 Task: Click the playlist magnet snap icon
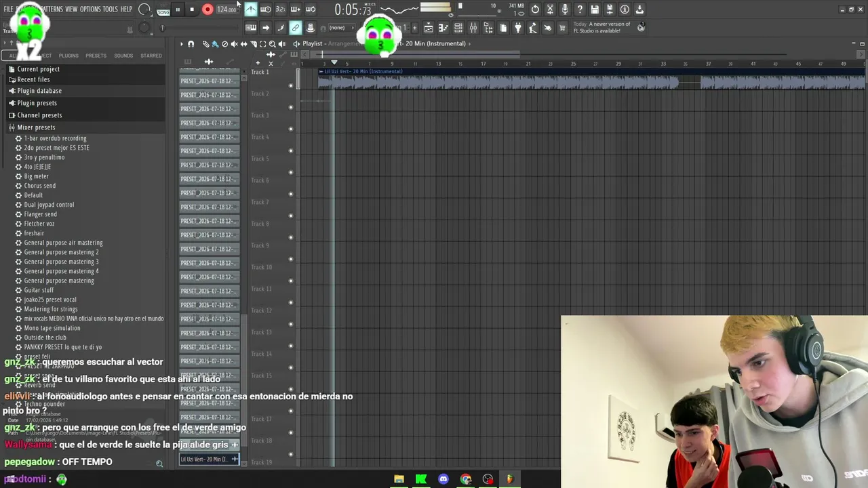[x=191, y=44]
